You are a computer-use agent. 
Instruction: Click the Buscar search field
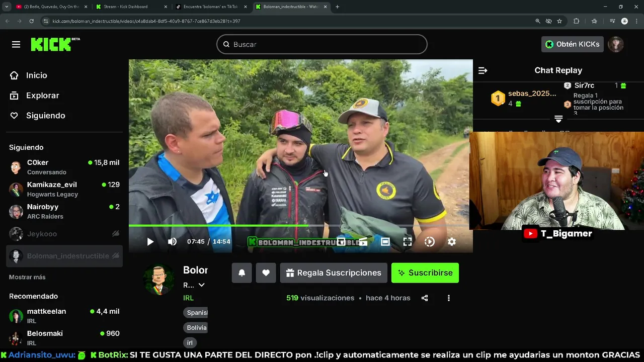click(x=322, y=44)
